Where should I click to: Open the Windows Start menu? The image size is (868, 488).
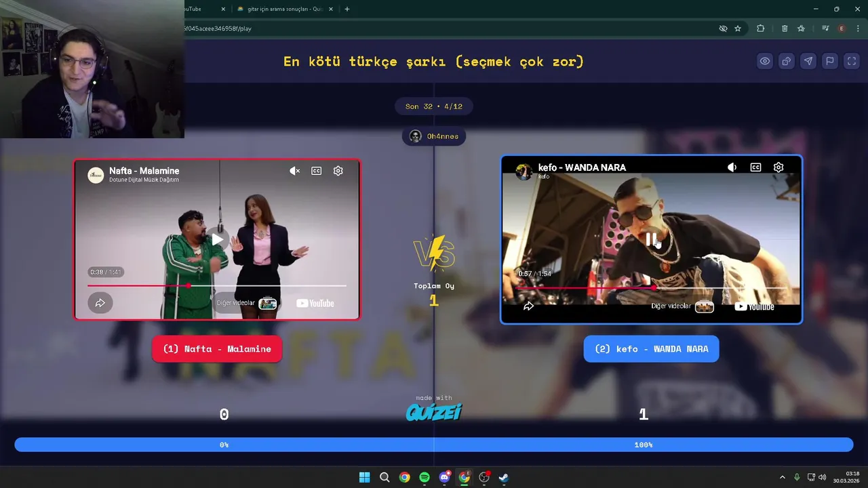click(364, 477)
